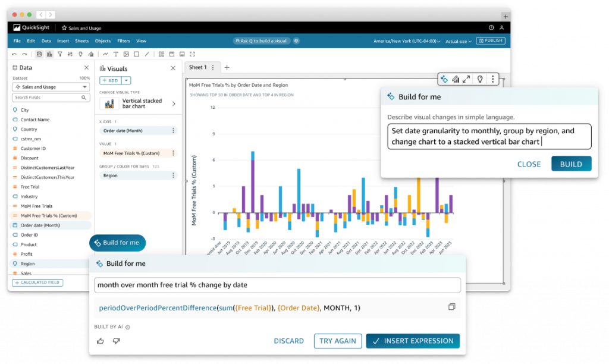The width and height of the screenshot is (609, 364).
Task: Give thumbs down to the AI expression
Action: (116, 341)
